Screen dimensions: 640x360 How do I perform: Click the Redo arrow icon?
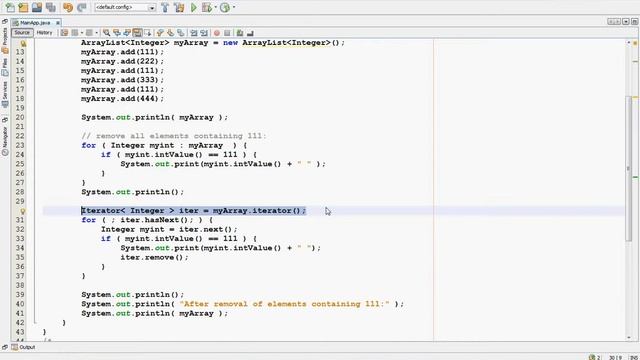click(x=82, y=7)
